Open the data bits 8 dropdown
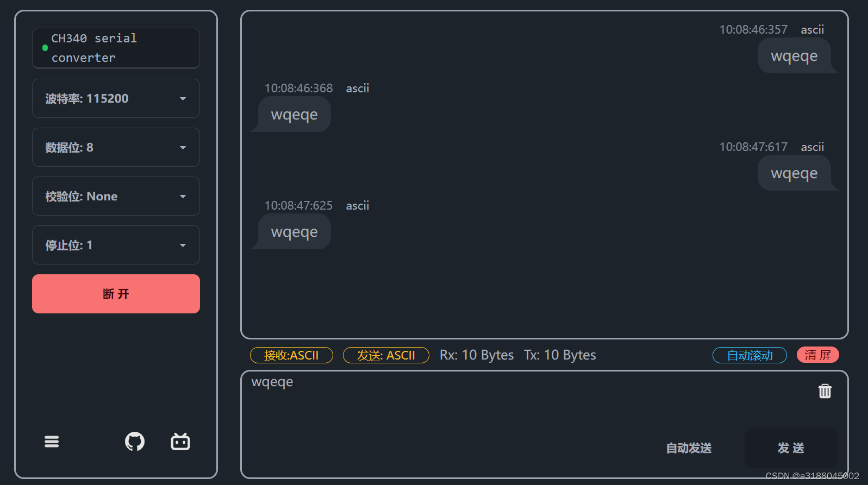This screenshot has height=485, width=868. [116, 147]
